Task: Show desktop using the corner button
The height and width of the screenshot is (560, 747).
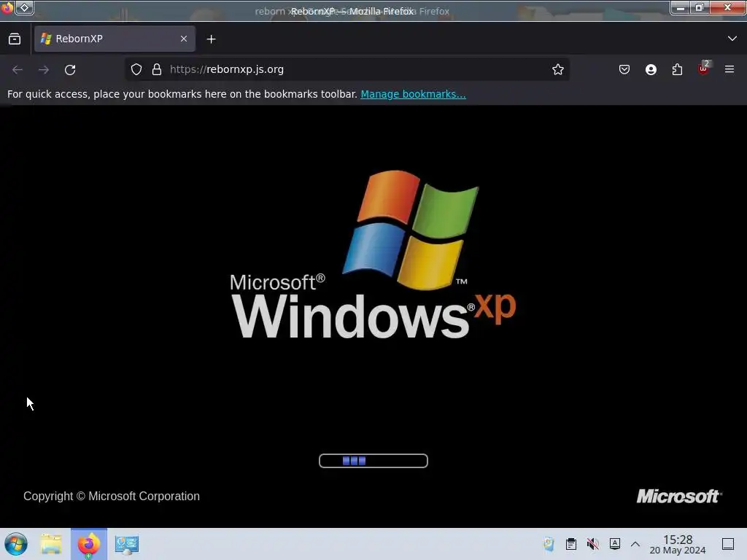Action: click(x=728, y=544)
